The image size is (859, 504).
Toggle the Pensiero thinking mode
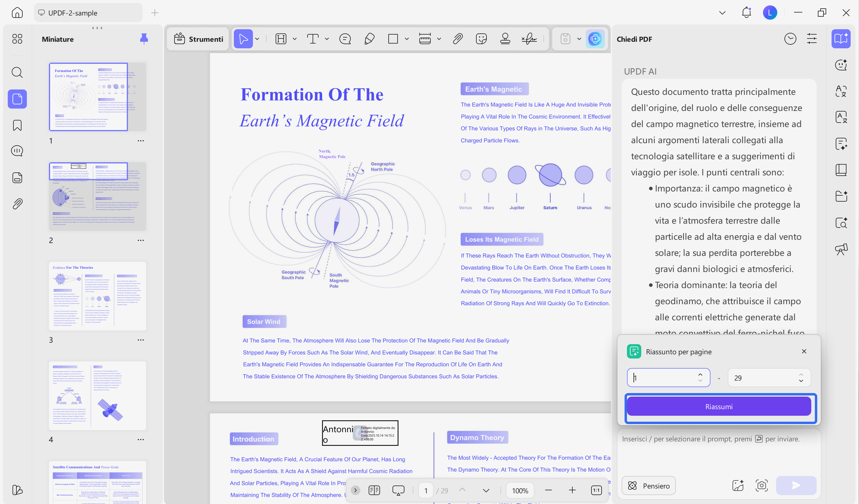tap(649, 486)
